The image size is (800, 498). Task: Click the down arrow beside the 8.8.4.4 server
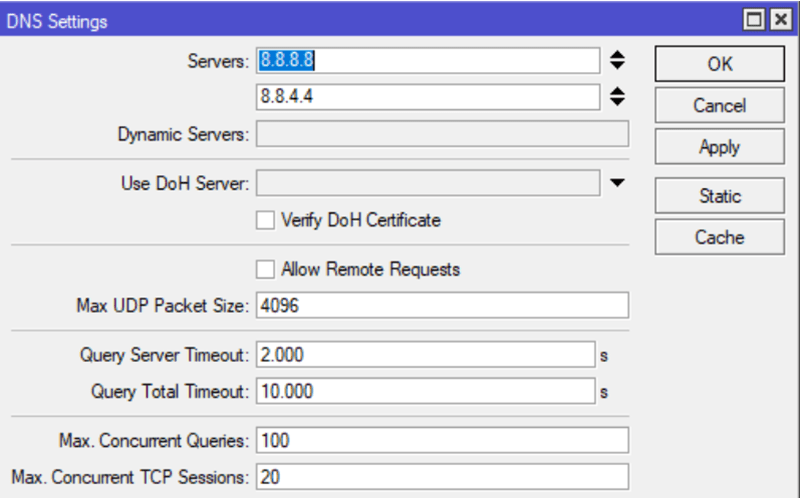617,102
